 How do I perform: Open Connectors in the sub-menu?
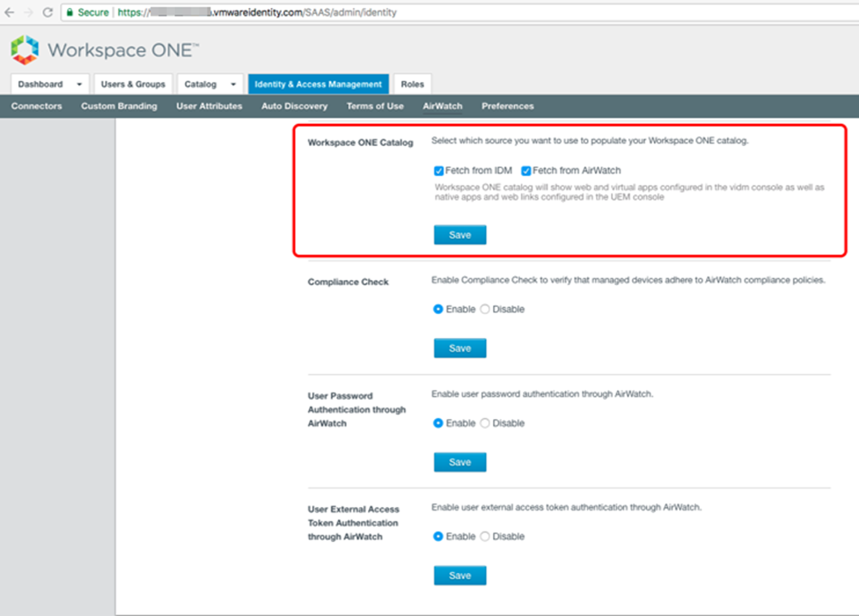(37, 106)
